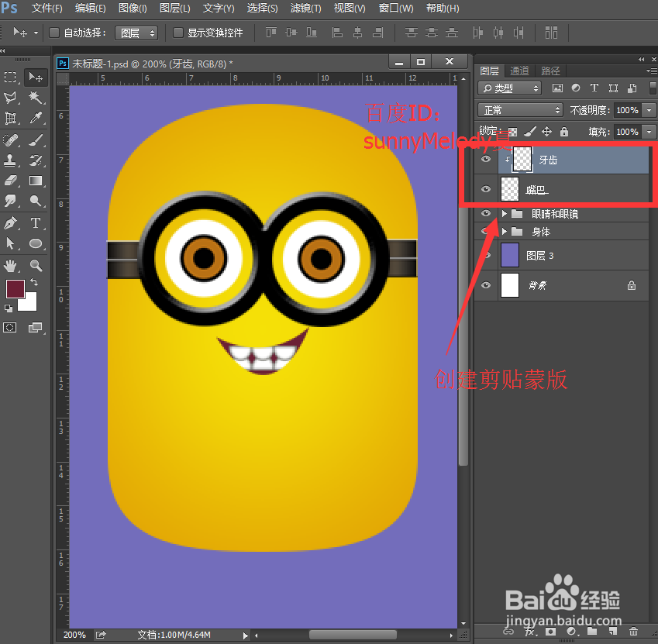This screenshot has width=658, height=644.
Task: Hide the 牙齿 layer
Action: pyautogui.click(x=486, y=159)
